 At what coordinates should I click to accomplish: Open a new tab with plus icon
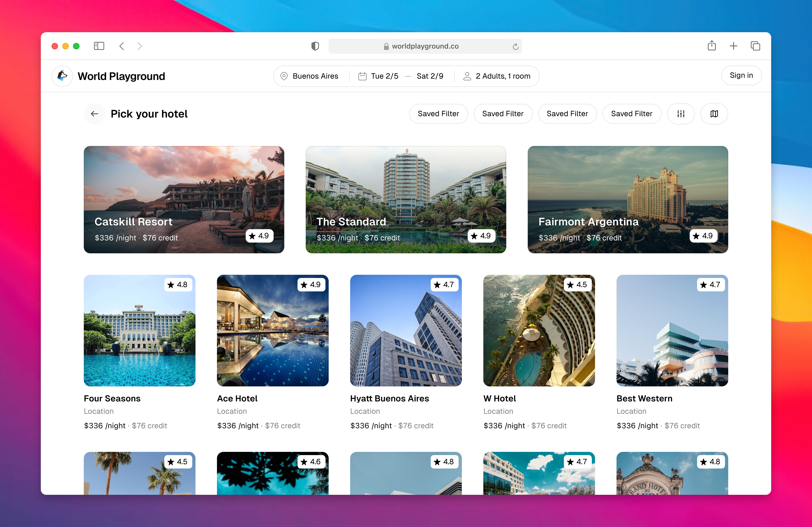click(734, 46)
